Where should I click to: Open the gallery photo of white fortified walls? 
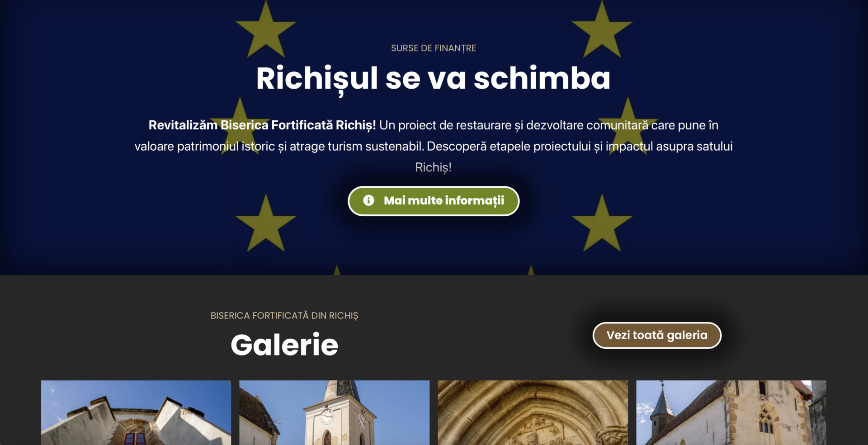[x=136, y=412]
